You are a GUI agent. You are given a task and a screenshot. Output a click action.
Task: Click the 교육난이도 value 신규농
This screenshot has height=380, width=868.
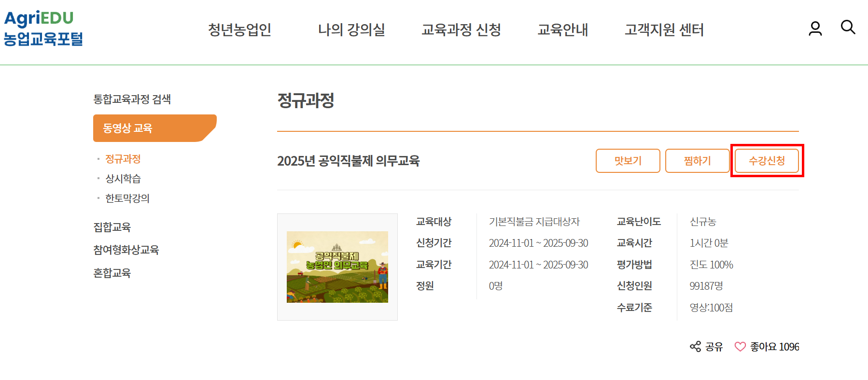(x=703, y=222)
